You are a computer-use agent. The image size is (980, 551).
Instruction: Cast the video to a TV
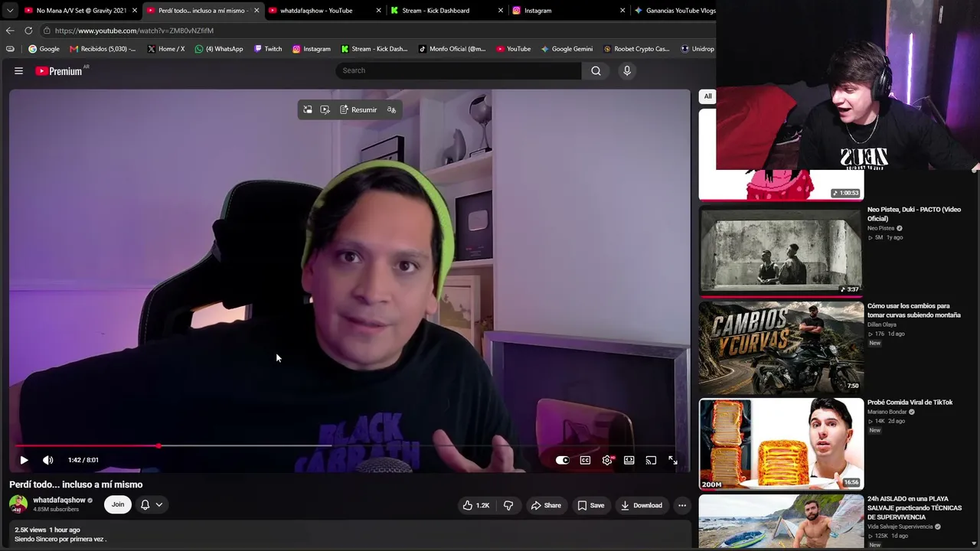click(x=651, y=460)
